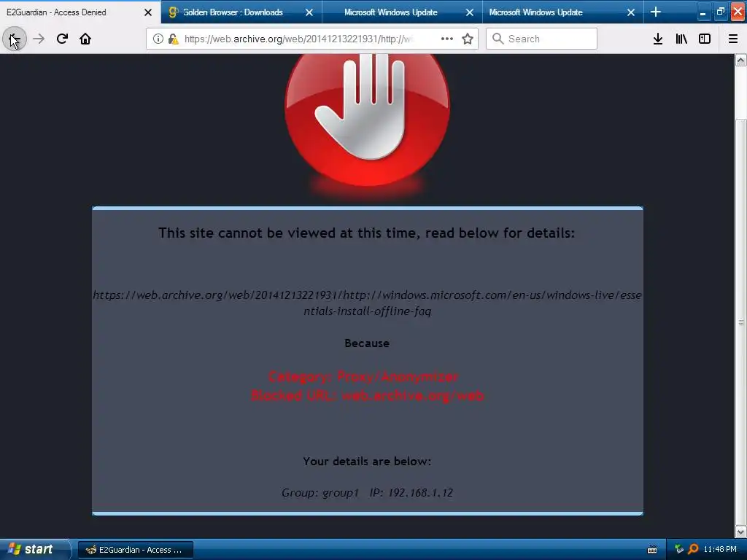
Task: Click the 'Category: Proxy/Anonymizer' red text
Action: [x=363, y=377]
